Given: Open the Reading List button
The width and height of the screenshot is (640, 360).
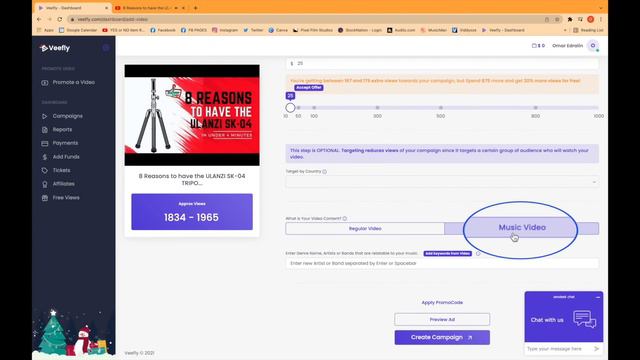Looking at the screenshot, I should point(588,30).
